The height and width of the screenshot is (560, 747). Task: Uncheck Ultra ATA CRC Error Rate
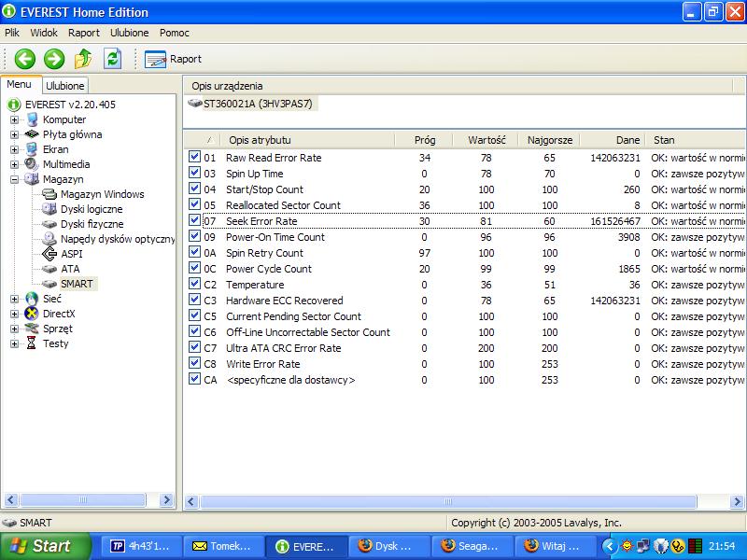tap(194, 347)
